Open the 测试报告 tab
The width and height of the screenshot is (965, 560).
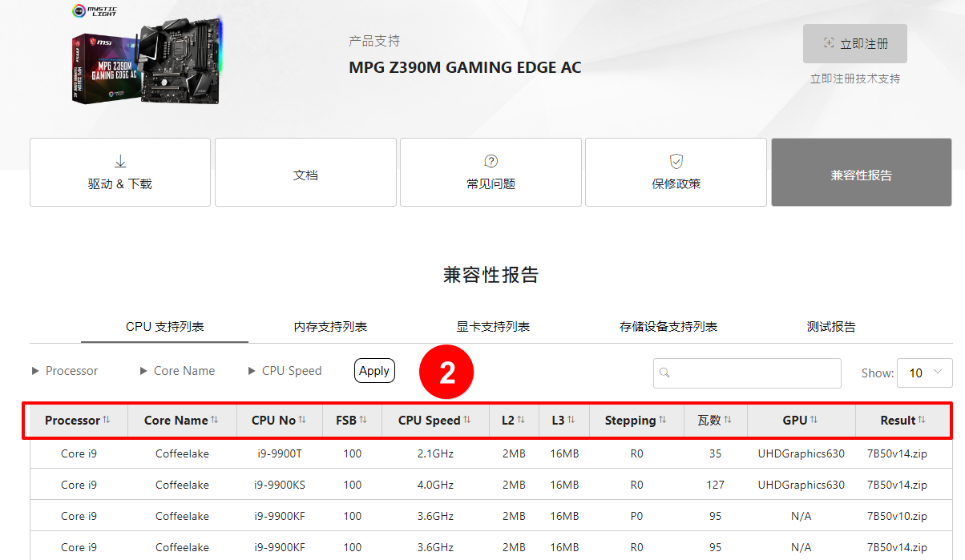[832, 326]
